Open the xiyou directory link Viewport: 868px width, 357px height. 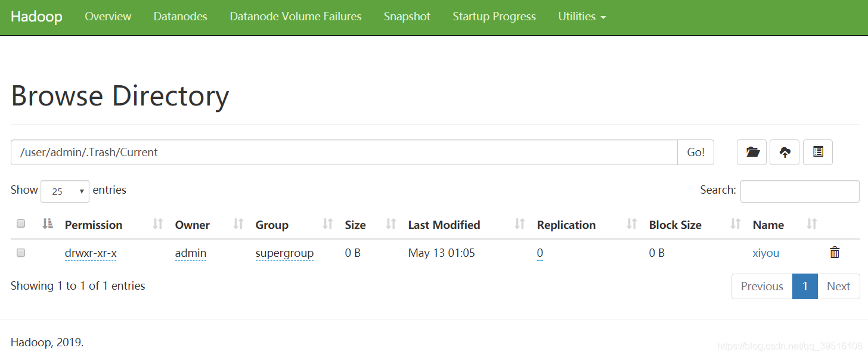tap(766, 253)
